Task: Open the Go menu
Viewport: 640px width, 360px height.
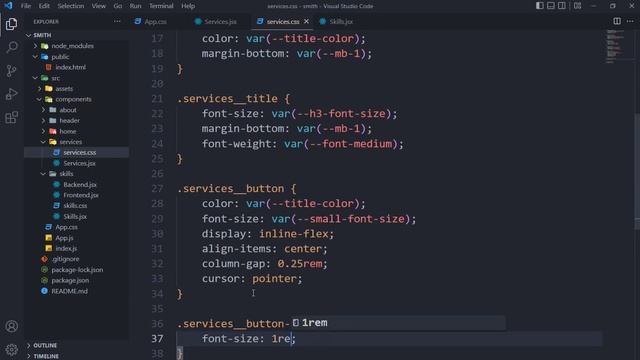Action: 118,6
